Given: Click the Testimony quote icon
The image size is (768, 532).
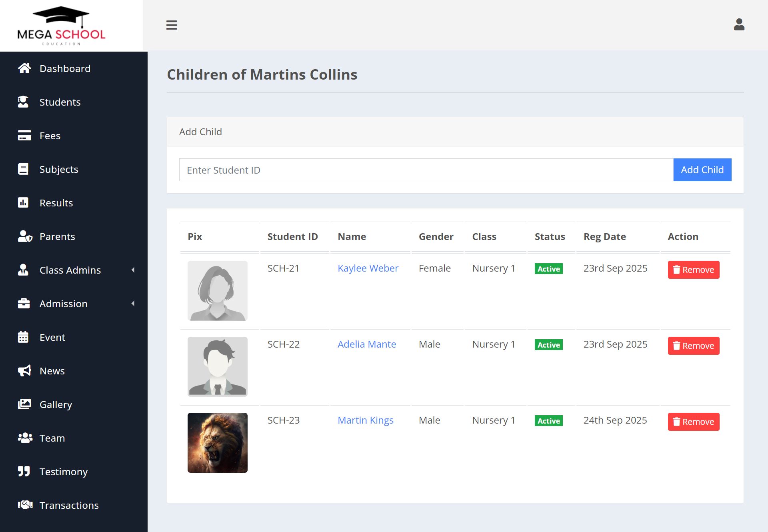Looking at the screenshot, I should (24, 472).
